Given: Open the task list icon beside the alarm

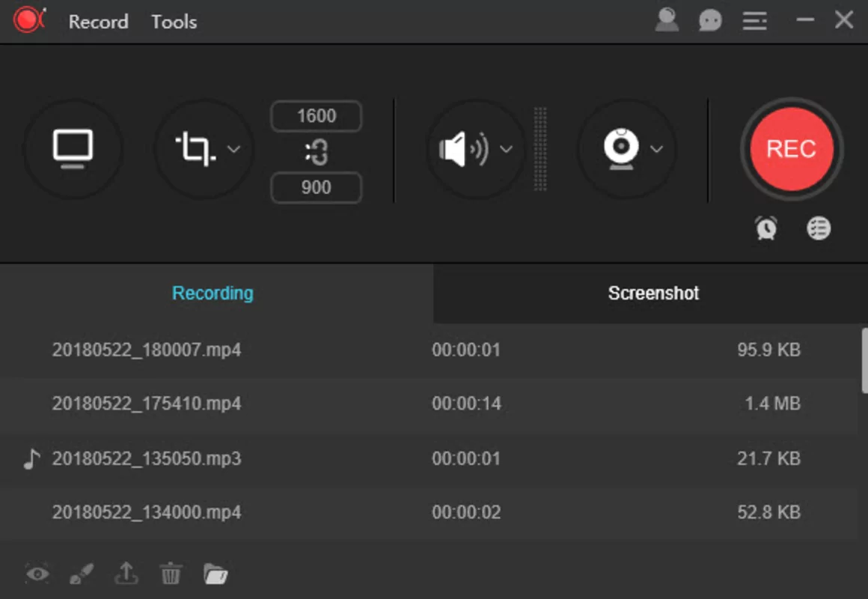Looking at the screenshot, I should pos(818,228).
